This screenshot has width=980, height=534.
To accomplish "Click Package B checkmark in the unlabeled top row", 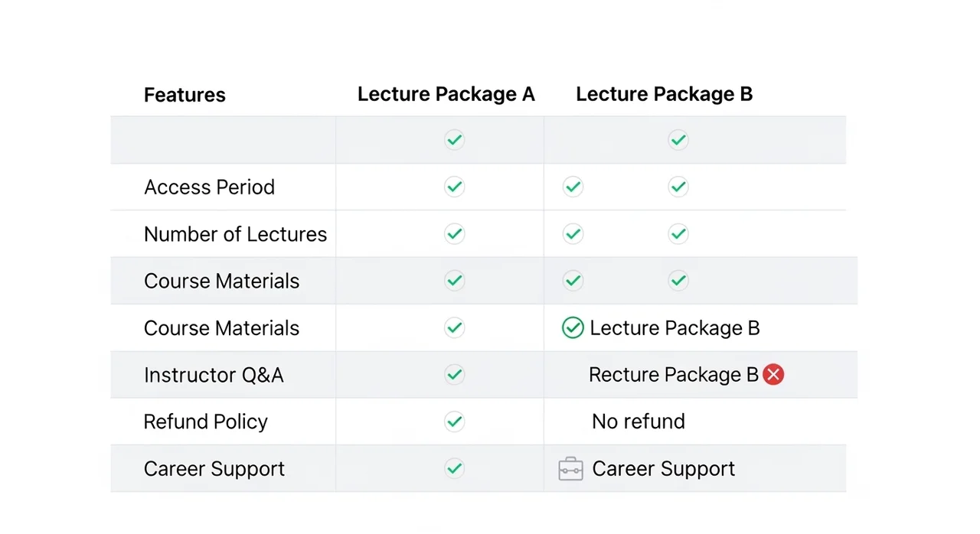I will (x=678, y=140).
